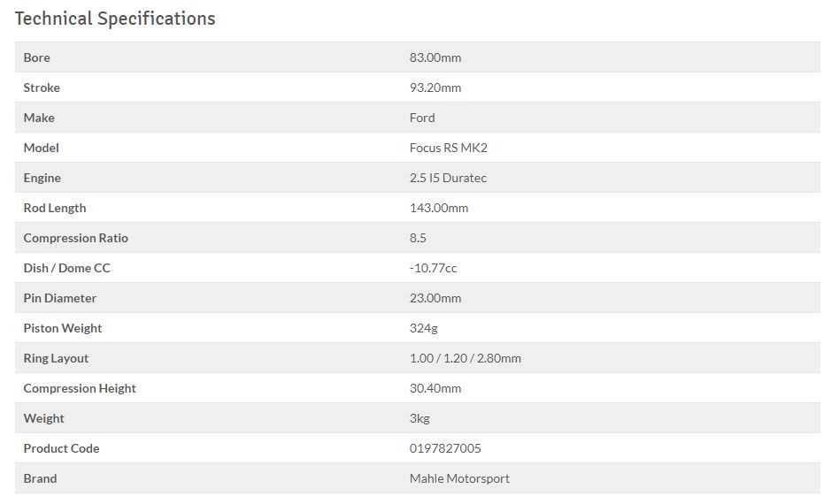
Task: Click the Technical Specifications heading
Action: (x=115, y=19)
